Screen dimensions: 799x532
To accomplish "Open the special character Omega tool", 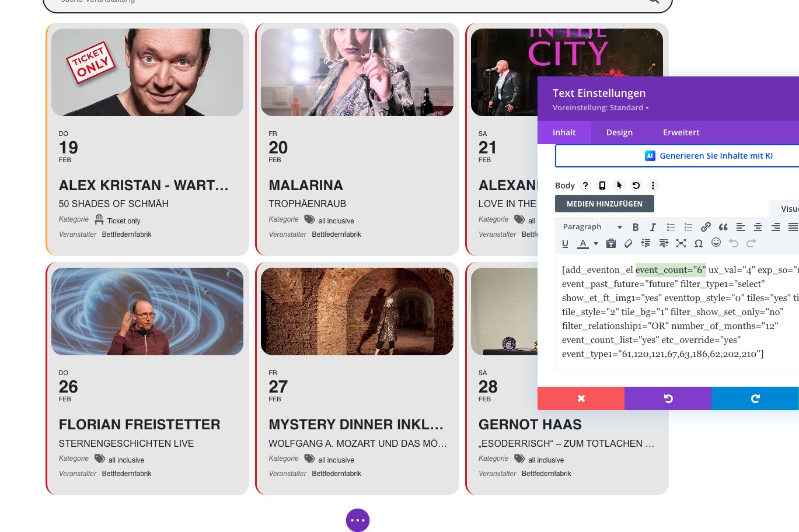I will (x=698, y=243).
